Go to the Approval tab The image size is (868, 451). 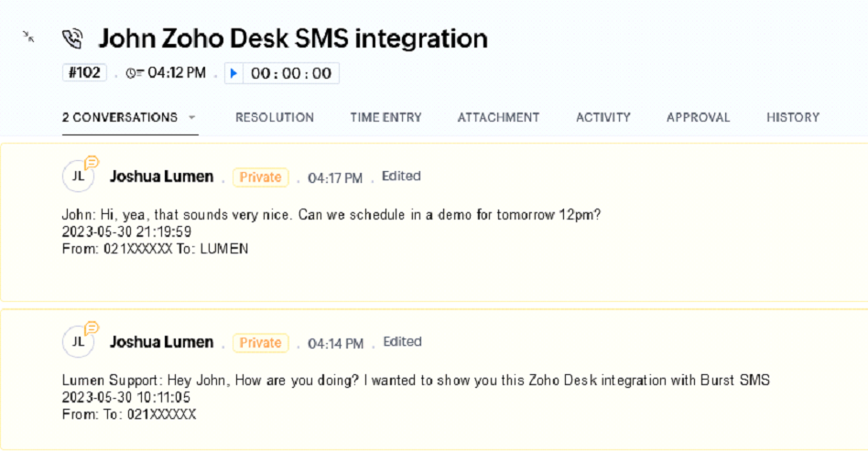[698, 117]
